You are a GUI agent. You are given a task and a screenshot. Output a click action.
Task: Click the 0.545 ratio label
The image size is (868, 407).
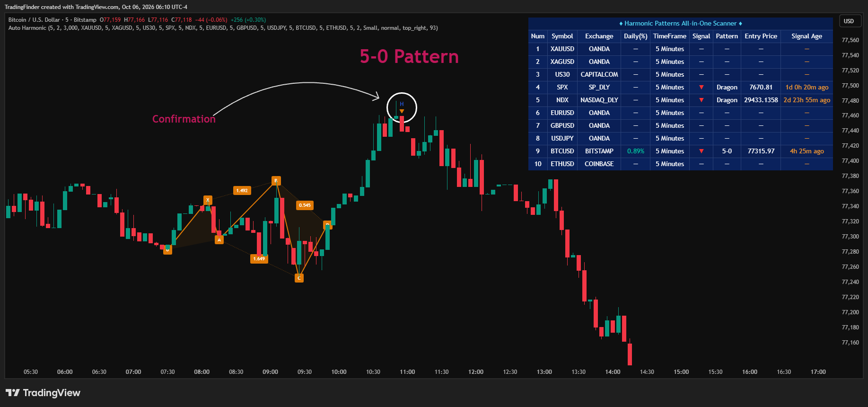(x=305, y=205)
